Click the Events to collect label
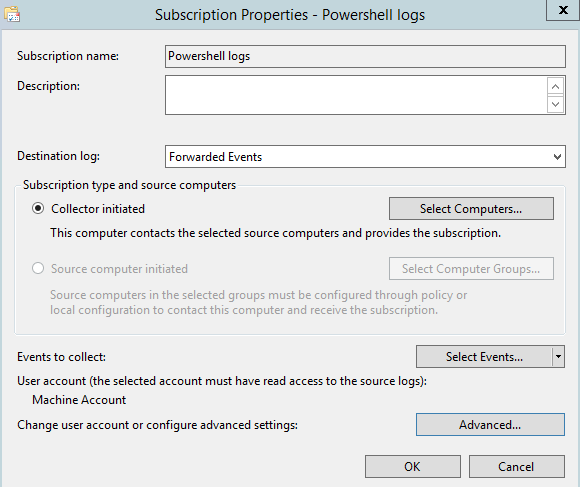Viewport: 580px width, 487px height. coord(61,357)
